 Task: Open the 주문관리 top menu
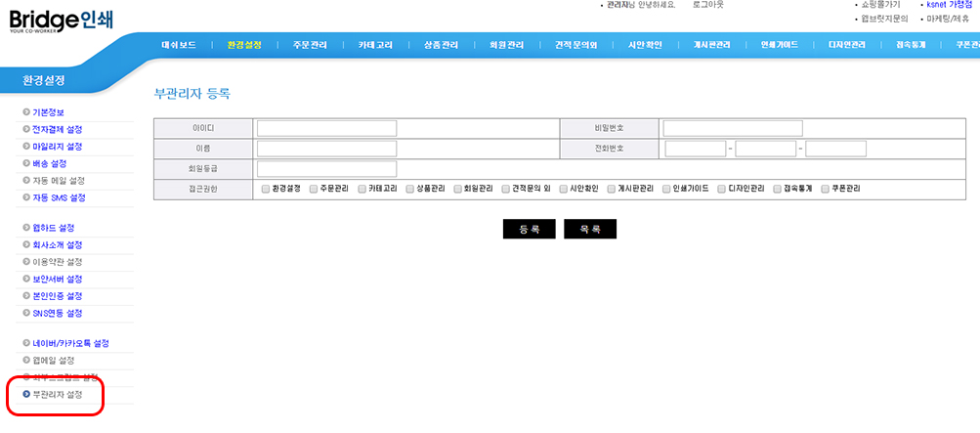(x=310, y=45)
